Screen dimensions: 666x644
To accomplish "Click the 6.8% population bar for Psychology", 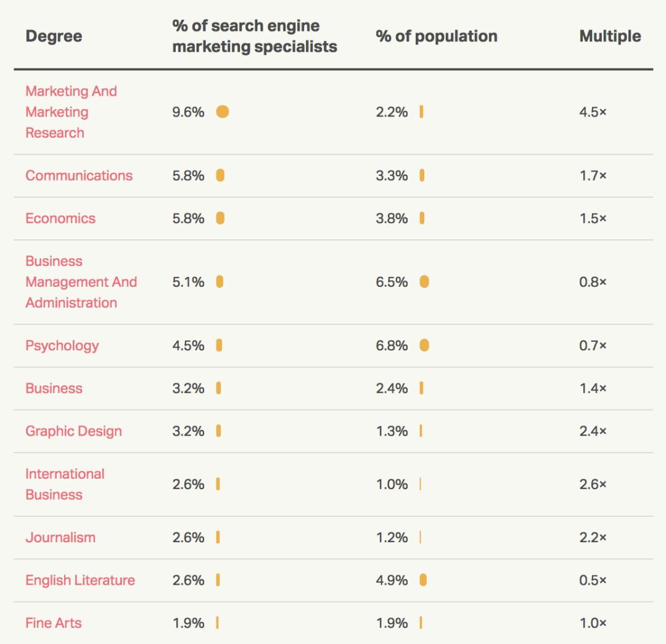I will (424, 345).
